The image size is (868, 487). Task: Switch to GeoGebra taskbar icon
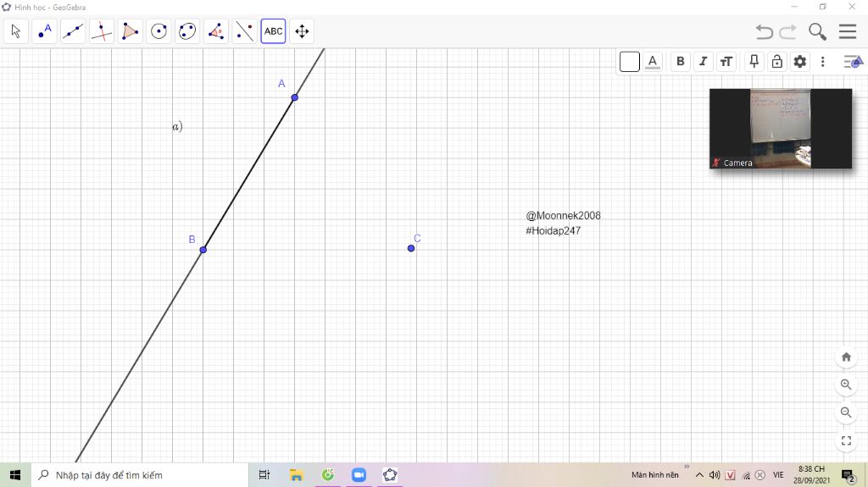coord(390,475)
